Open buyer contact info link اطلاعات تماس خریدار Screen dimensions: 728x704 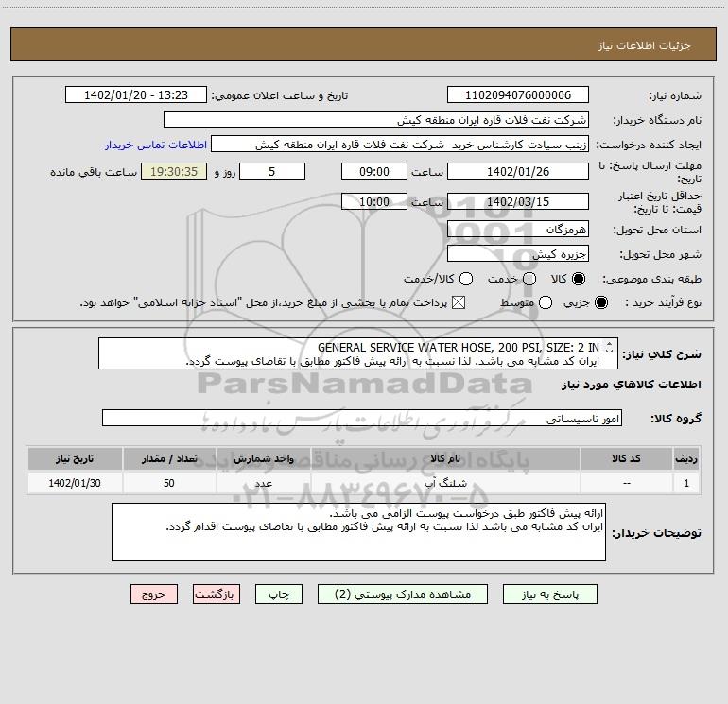click(x=156, y=145)
